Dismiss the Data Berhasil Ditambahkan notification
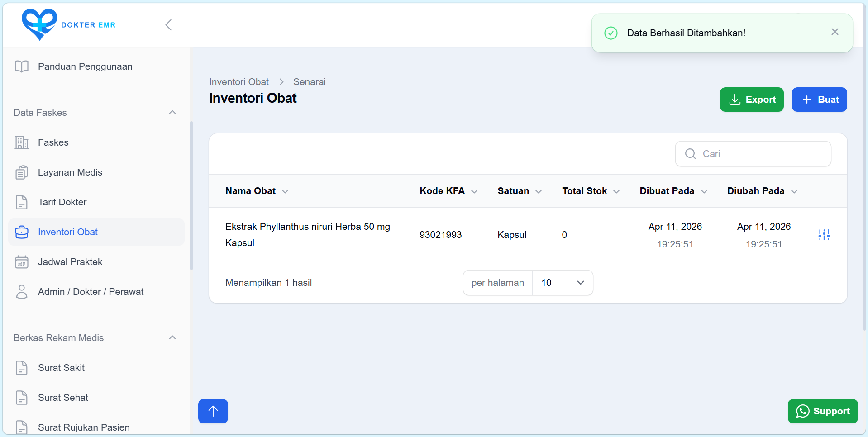 click(x=835, y=32)
